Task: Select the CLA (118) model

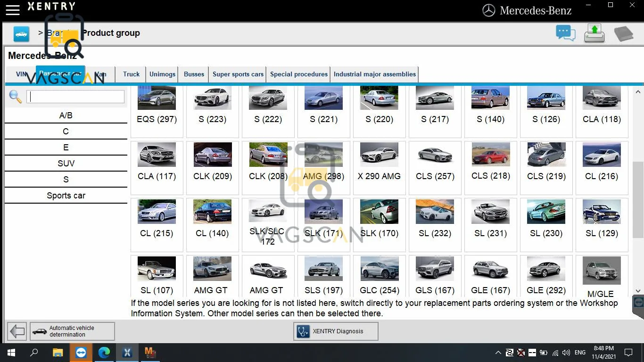Action: coord(602,111)
